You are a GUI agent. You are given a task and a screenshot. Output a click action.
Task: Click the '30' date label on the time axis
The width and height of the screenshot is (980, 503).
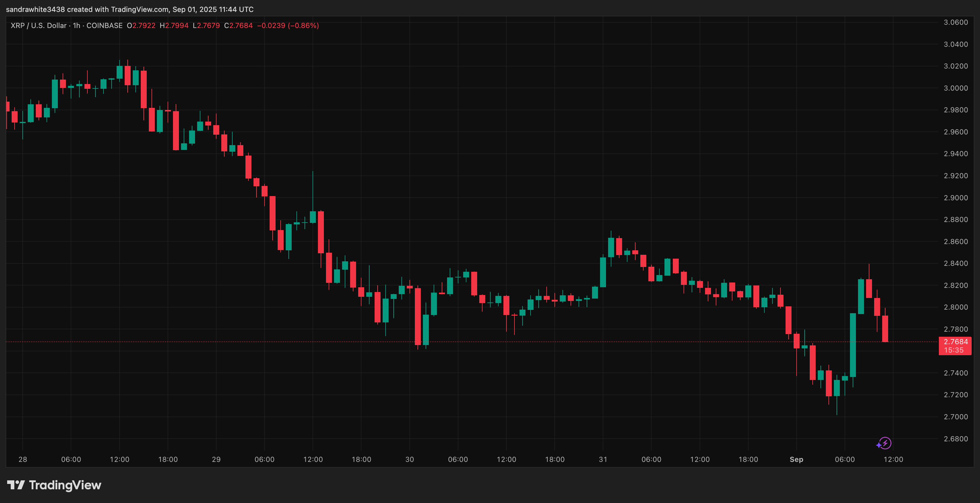(x=409, y=459)
